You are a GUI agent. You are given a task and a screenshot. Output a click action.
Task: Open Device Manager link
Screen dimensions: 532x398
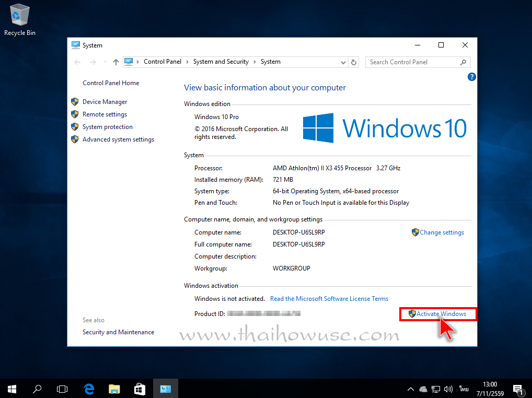(105, 102)
